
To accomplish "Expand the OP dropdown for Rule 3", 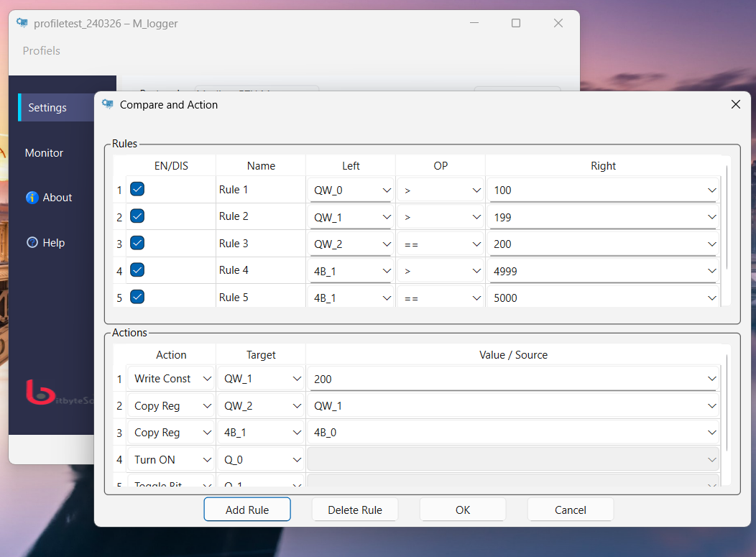I will point(440,244).
